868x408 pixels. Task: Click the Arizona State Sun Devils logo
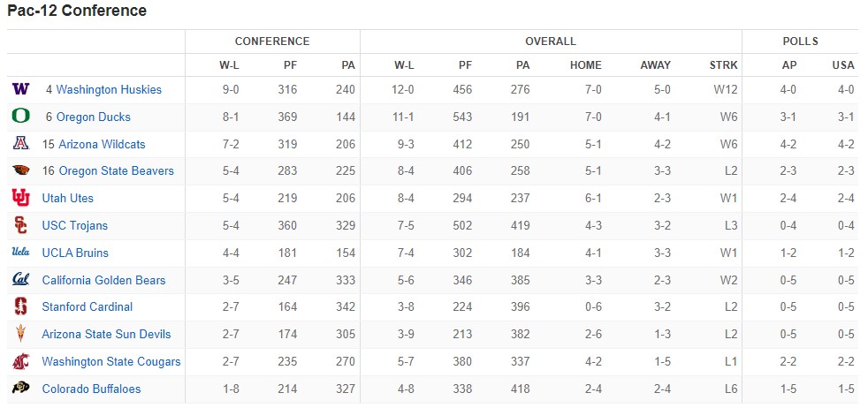20,334
